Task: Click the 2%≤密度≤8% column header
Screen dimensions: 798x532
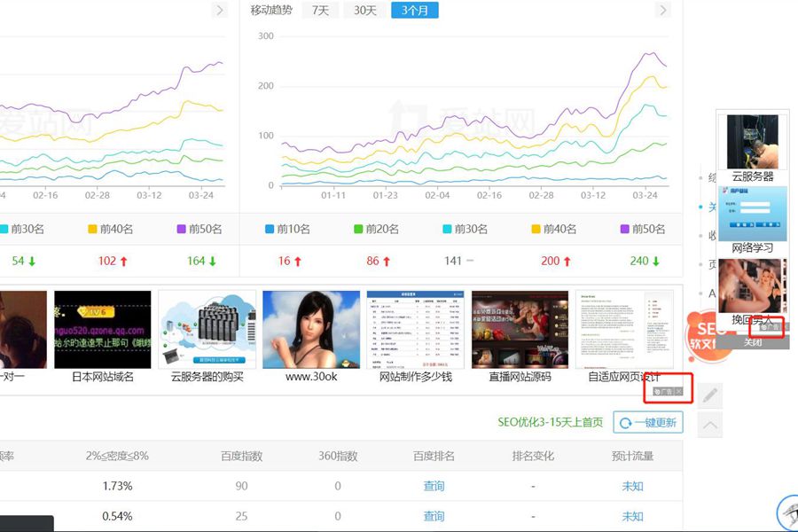Action: (x=117, y=456)
